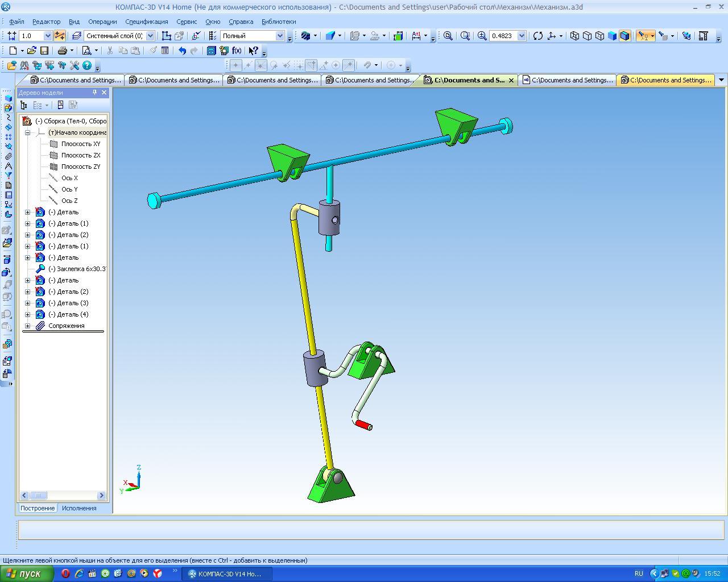Click the blue Help question-mark icon
This screenshot has width=728, height=582.
pos(87,65)
